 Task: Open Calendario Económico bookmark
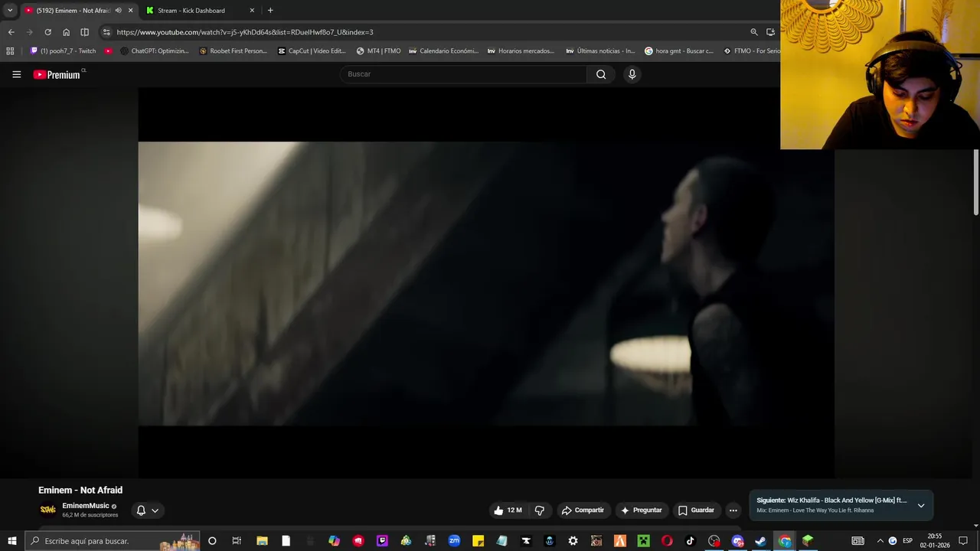tap(443, 51)
